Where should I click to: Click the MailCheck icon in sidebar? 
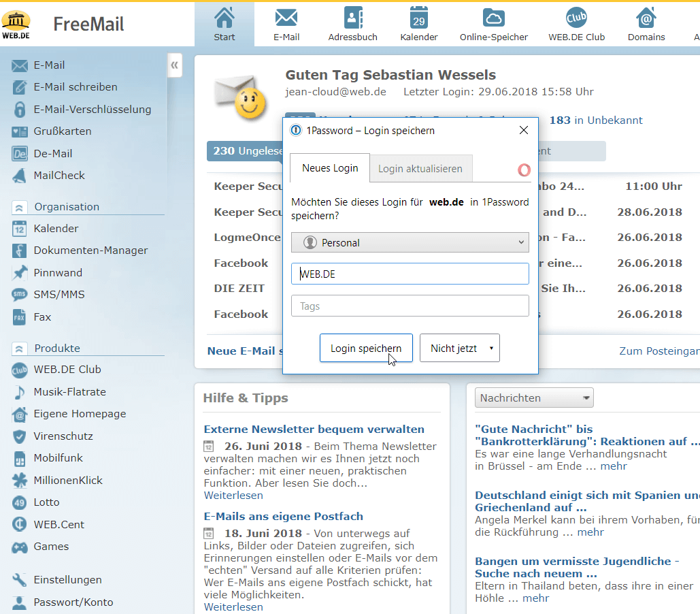pos(20,176)
